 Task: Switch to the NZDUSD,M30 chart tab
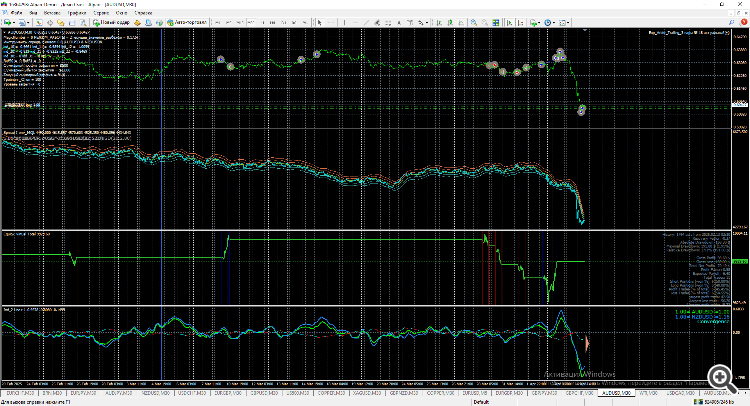click(155, 393)
